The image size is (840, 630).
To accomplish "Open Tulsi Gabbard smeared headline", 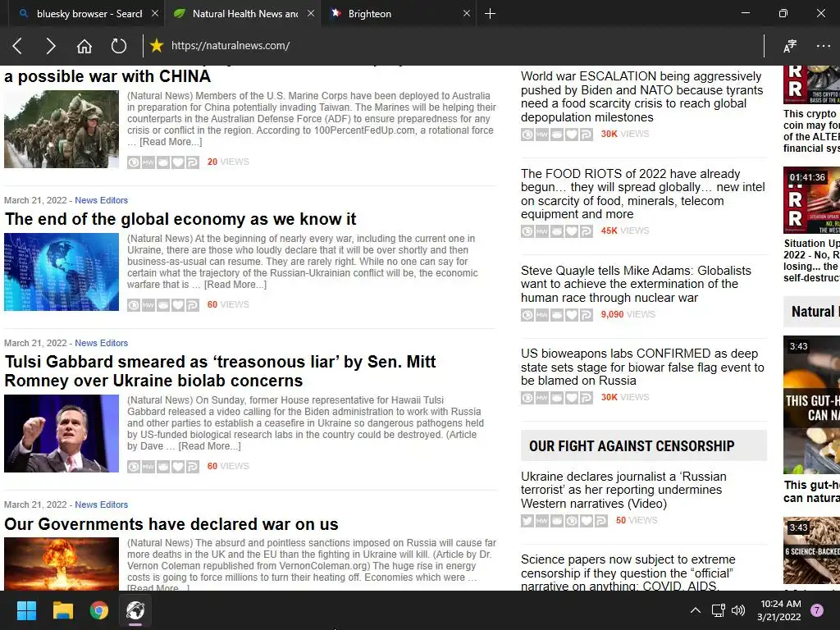I will tap(220, 372).
